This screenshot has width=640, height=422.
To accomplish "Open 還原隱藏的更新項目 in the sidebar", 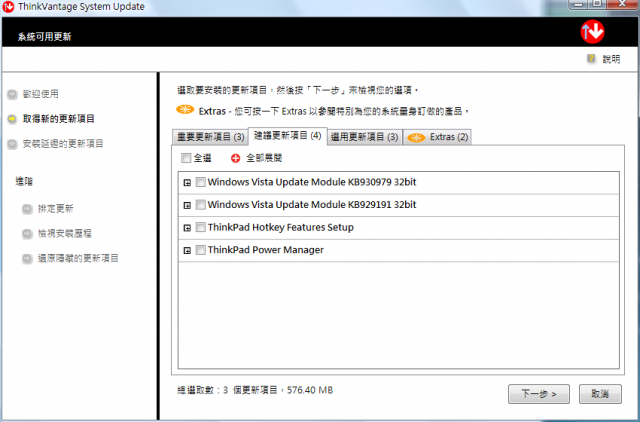I will [x=78, y=259].
